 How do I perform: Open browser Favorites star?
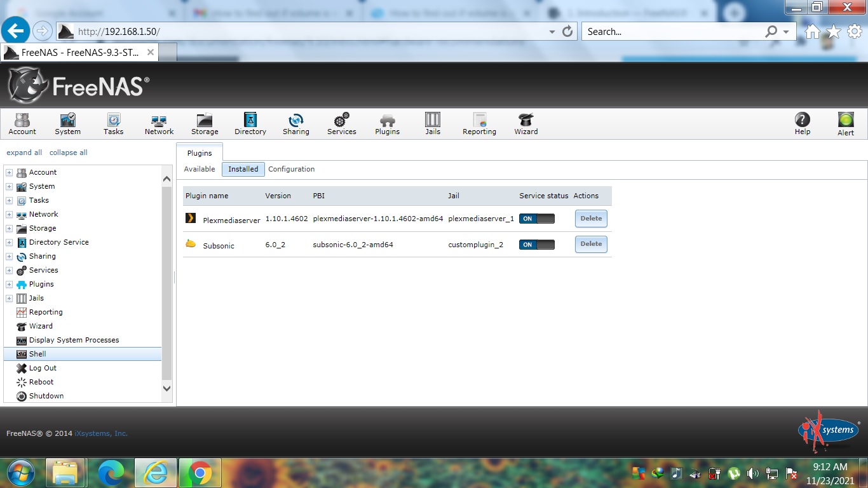pyautogui.click(x=834, y=32)
